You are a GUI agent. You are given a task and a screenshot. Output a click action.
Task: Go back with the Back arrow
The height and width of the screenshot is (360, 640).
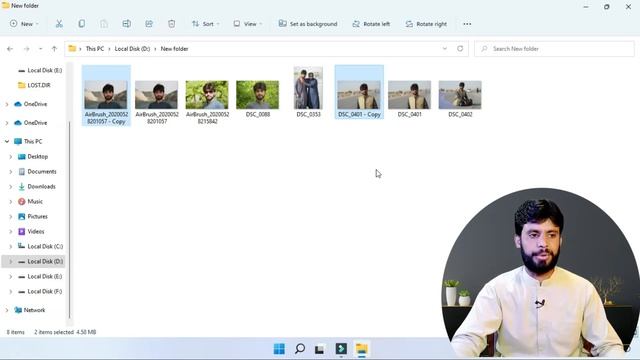[x=10, y=49]
